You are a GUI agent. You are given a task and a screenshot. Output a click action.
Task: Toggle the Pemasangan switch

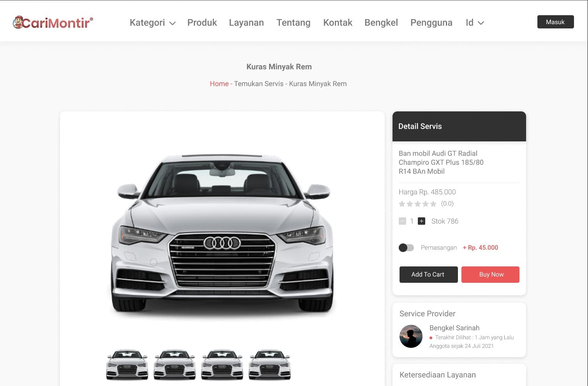(x=406, y=248)
